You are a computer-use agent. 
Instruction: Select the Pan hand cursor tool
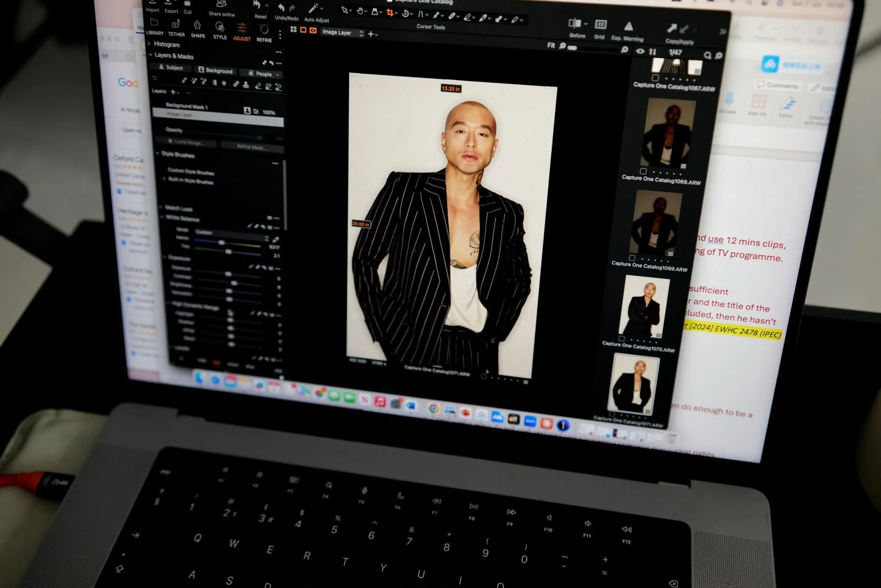click(360, 10)
